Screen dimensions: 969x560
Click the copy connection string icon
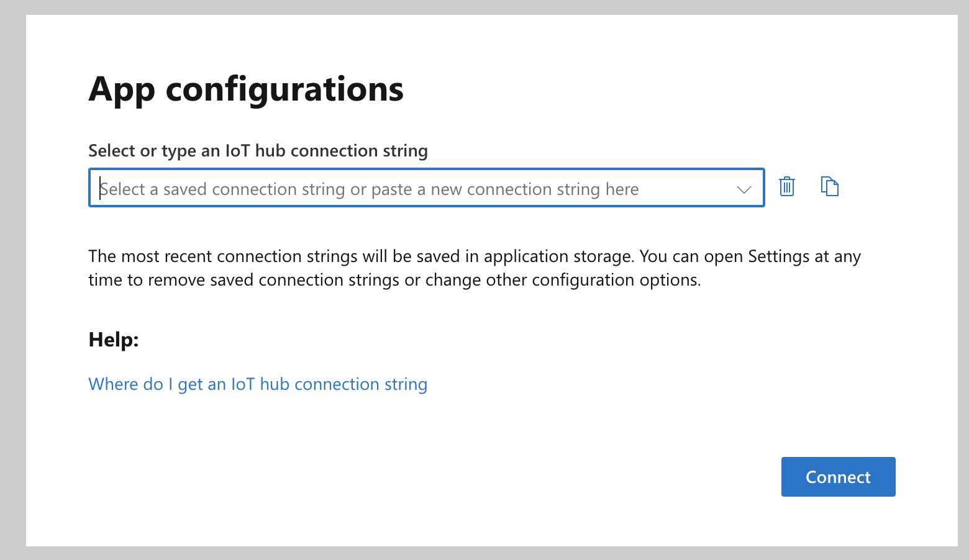(830, 186)
